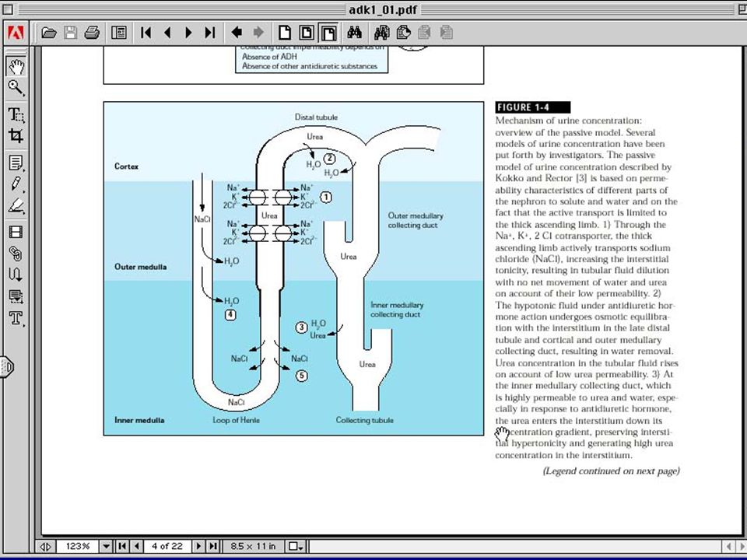Go to previous view (black left arrow)
Image resolution: width=747 pixels, height=560 pixels.
pos(237,33)
